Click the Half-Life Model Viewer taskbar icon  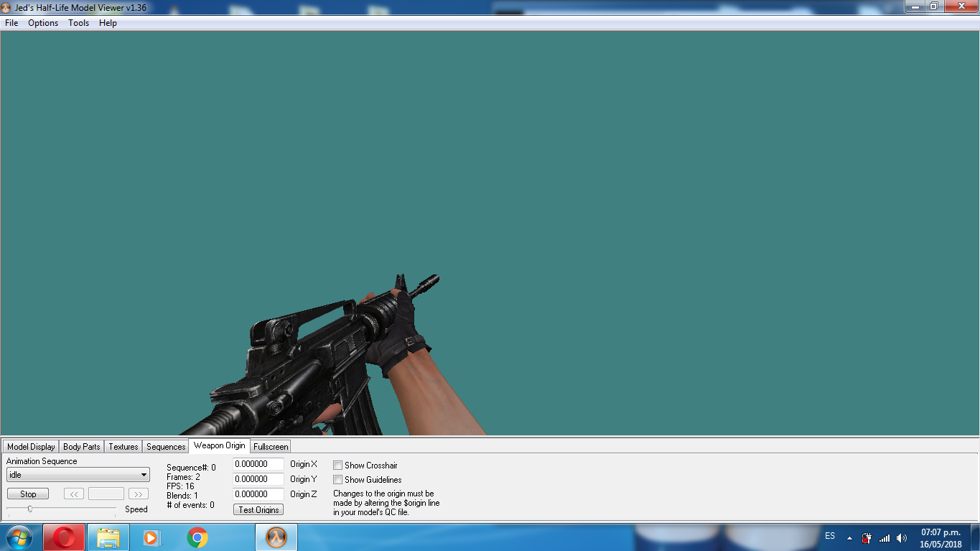(276, 537)
